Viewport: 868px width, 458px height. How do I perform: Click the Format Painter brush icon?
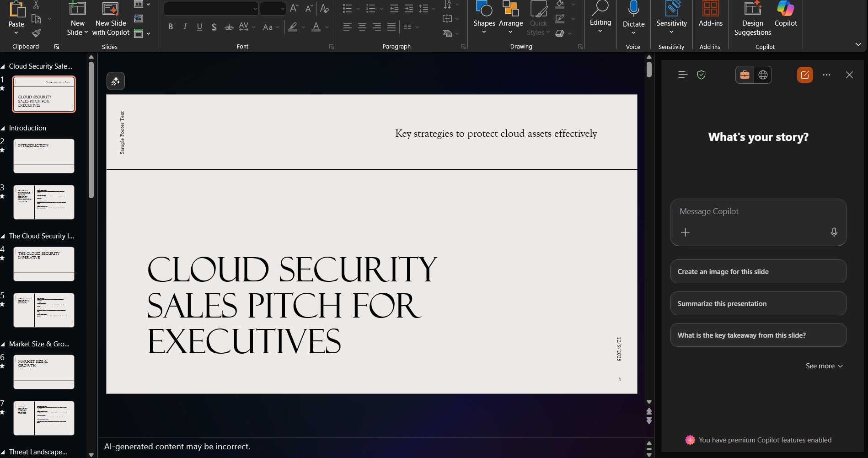(36, 33)
